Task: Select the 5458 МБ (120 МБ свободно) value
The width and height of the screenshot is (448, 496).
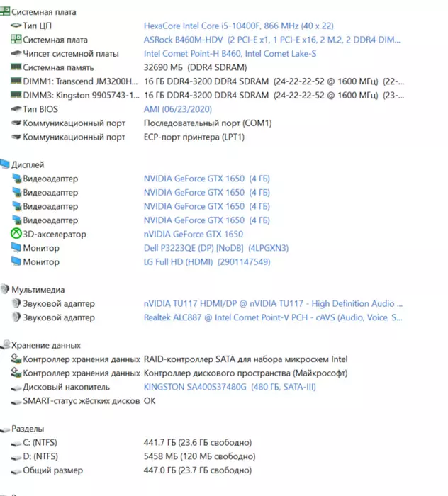Action: coord(200,456)
